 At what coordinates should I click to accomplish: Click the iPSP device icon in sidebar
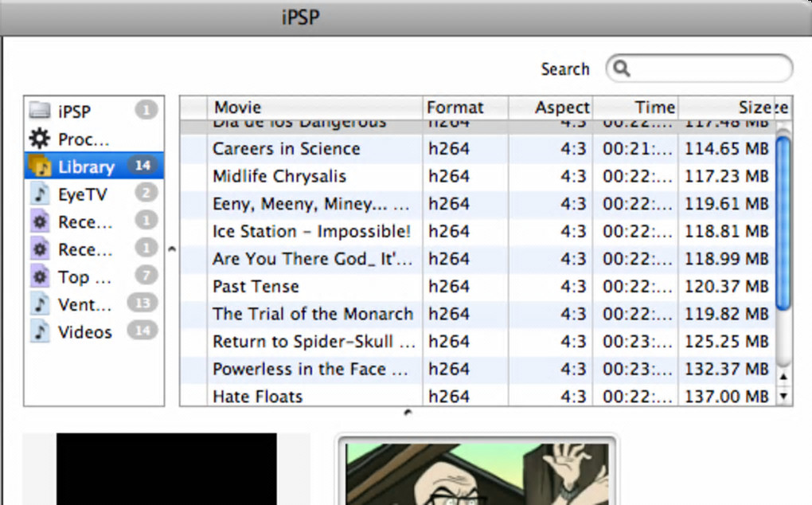tap(39, 112)
